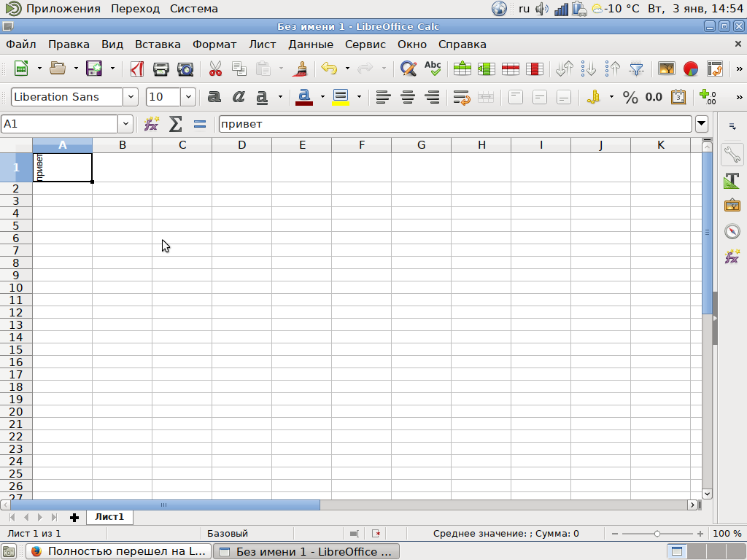
Task: Expand the Liberation Sans font name dropdown
Action: (x=131, y=97)
